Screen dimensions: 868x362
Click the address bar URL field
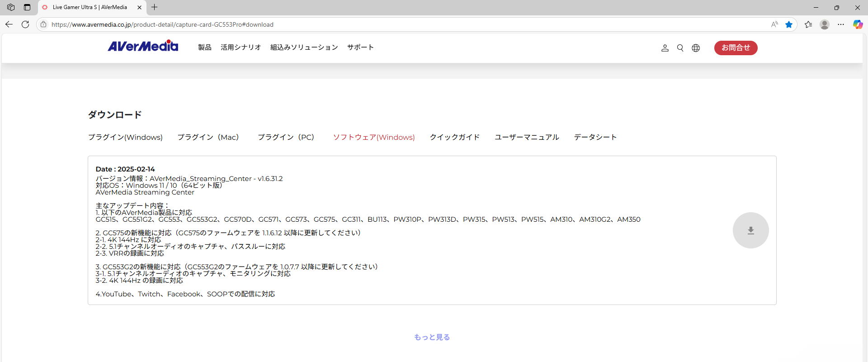click(407, 24)
